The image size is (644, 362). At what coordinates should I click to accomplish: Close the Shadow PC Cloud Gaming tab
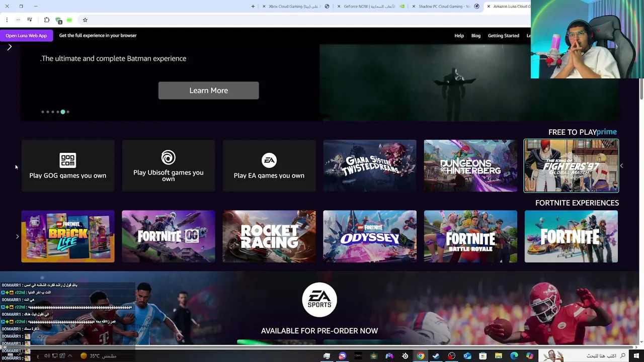(414, 7)
